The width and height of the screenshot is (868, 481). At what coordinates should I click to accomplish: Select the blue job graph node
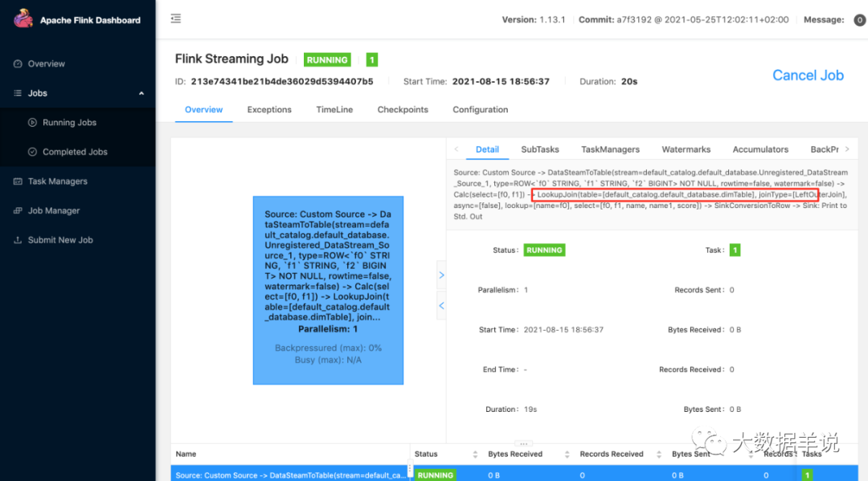328,290
